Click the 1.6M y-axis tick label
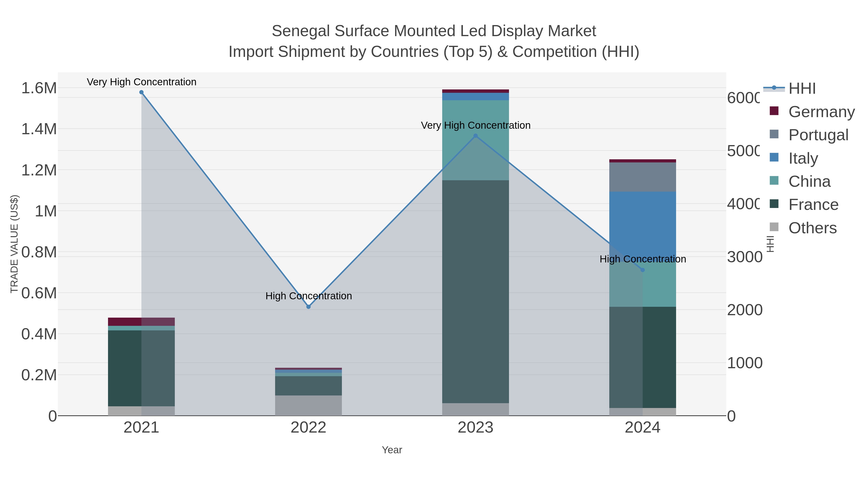The image size is (868, 488). (39, 88)
